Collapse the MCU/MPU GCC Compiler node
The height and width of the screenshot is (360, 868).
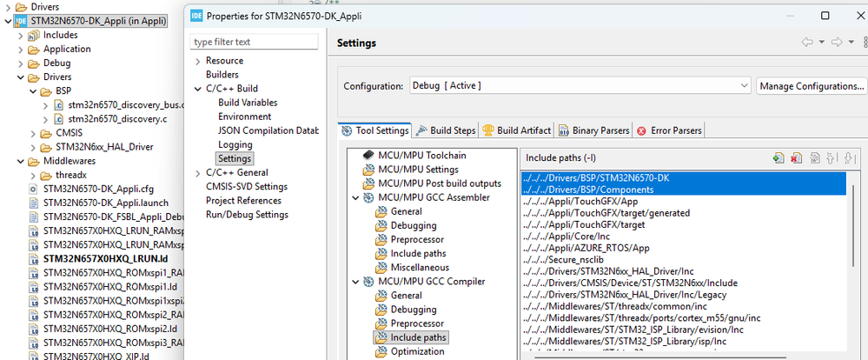(x=354, y=282)
